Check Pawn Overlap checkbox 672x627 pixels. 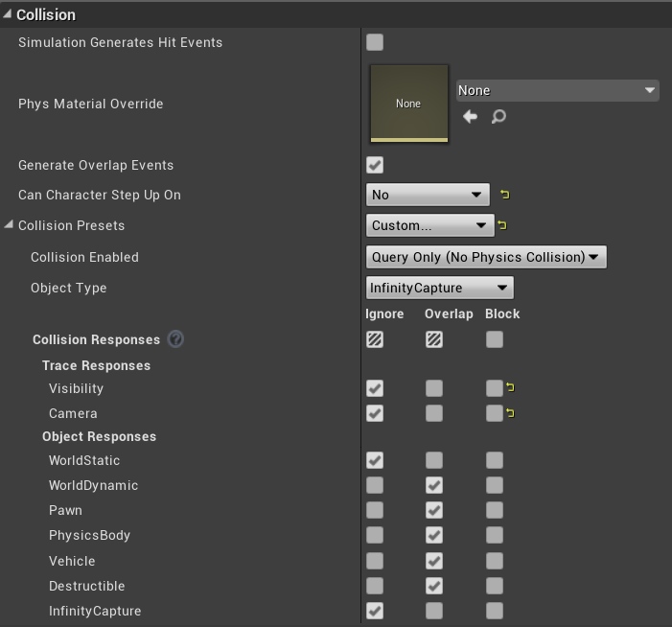coord(434,510)
